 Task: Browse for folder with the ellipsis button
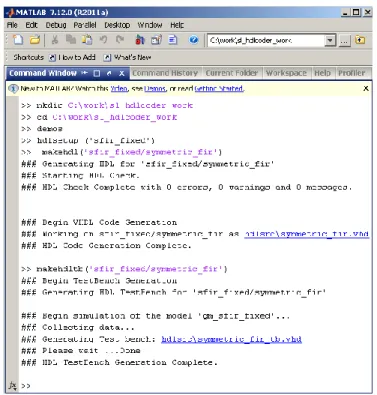click(x=345, y=41)
